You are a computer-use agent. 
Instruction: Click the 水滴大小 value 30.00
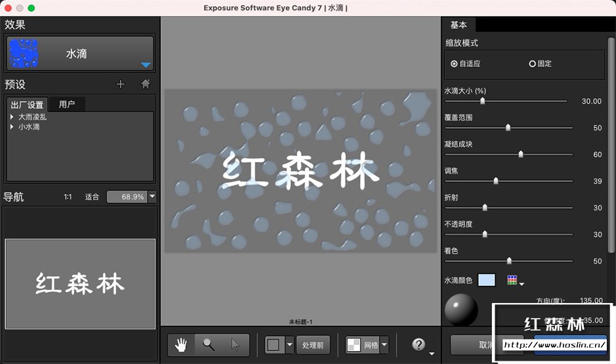coord(591,101)
